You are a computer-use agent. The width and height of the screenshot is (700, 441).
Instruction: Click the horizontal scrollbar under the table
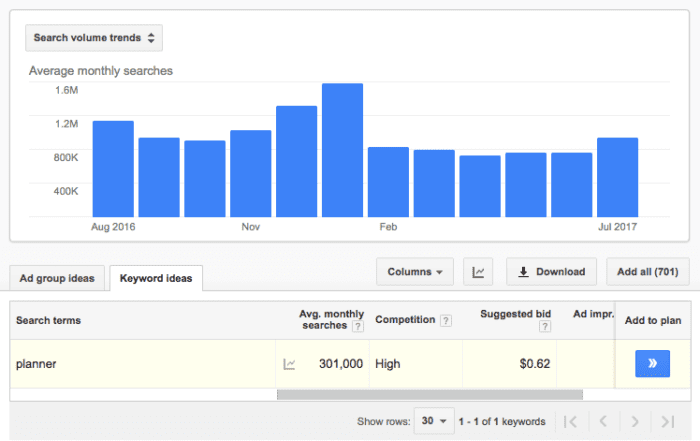pyautogui.click(x=429, y=395)
